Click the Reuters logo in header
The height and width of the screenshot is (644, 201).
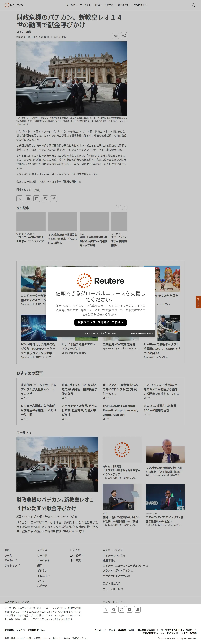click(14, 5)
